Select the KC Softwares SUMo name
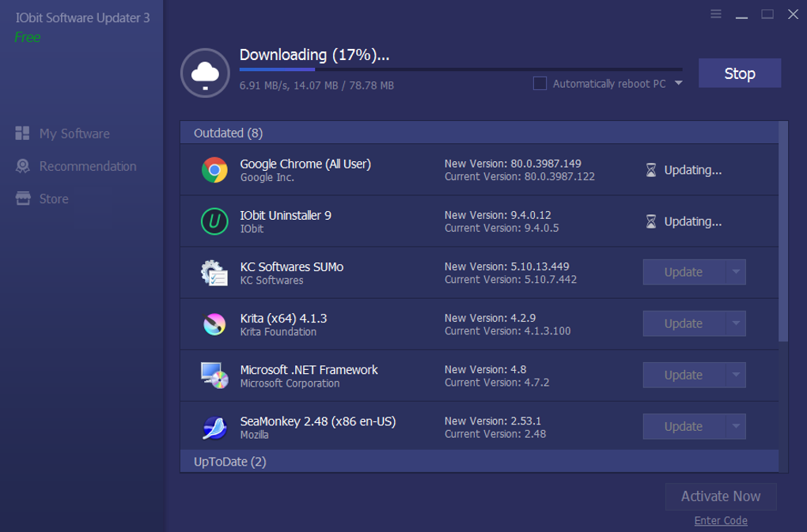 pos(292,266)
